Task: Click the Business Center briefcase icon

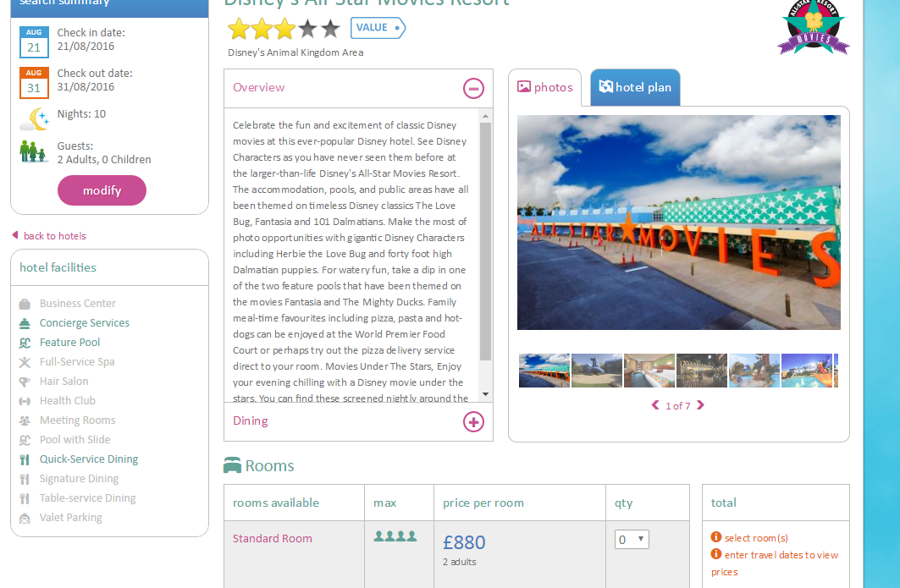Action: (25, 304)
